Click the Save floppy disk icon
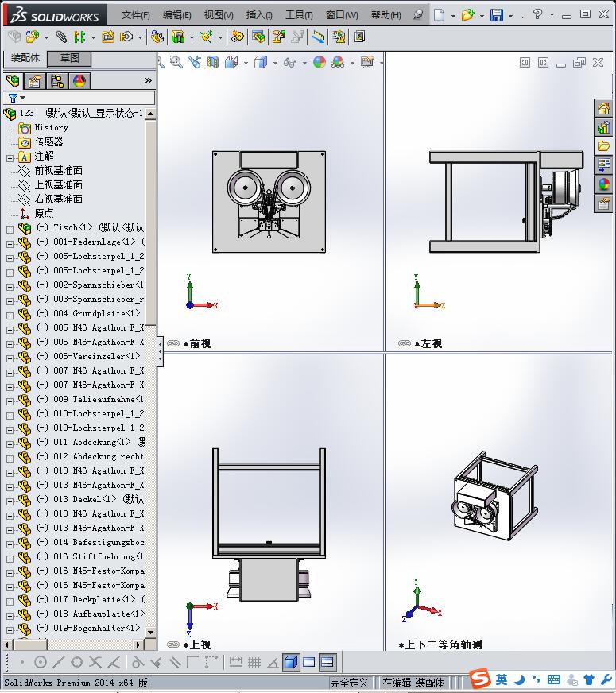This screenshot has height=693, width=616. 497,15
